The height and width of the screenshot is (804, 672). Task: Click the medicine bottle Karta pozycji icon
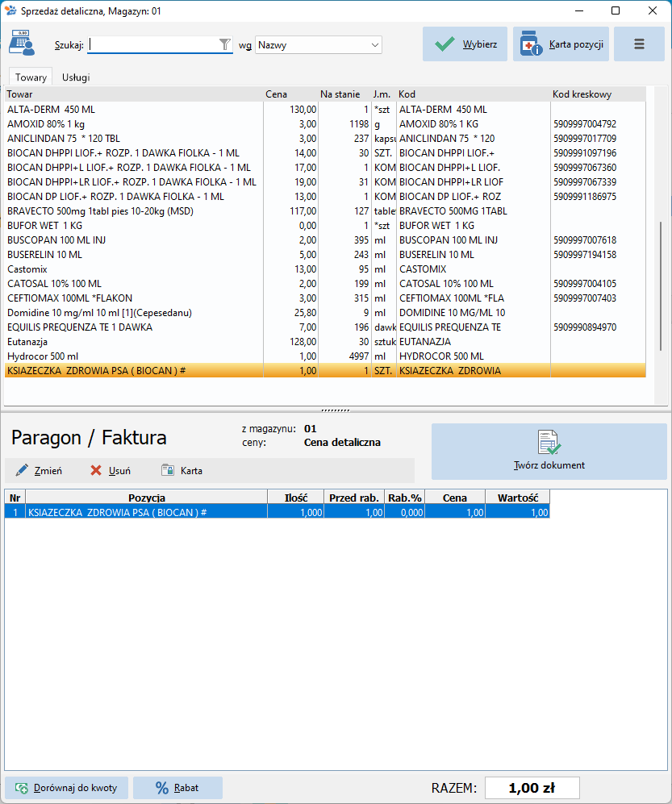pos(531,44)
